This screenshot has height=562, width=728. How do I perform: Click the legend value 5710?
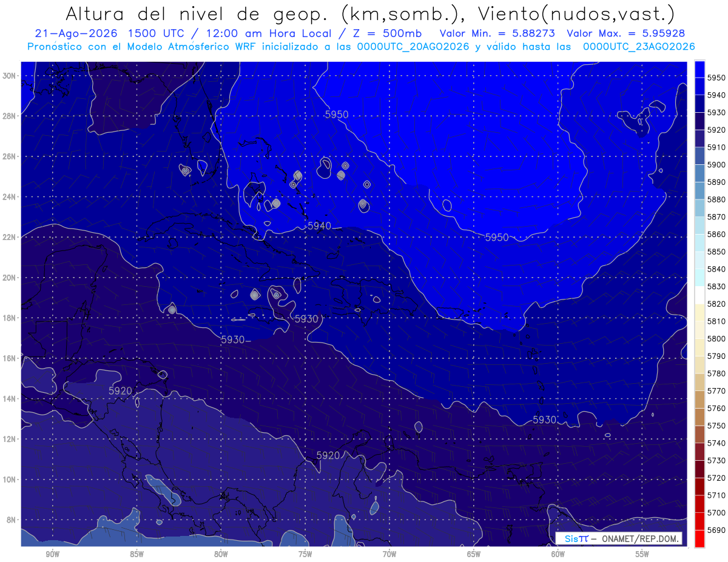(x=716, y=495)
